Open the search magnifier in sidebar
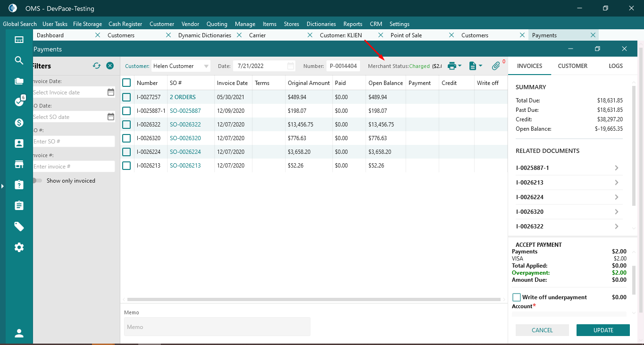Viewport: 644px width, 345px height. click(19, 60)
